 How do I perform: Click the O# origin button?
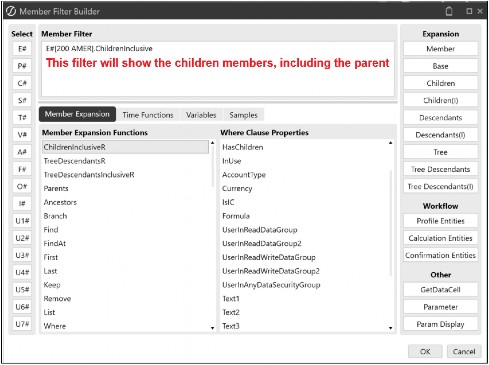point(22,186)
